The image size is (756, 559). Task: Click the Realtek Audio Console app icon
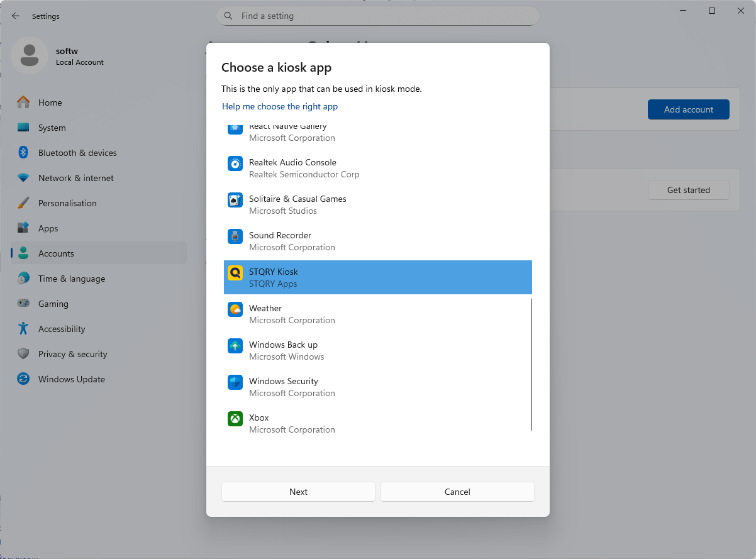(x=235, y=163)
